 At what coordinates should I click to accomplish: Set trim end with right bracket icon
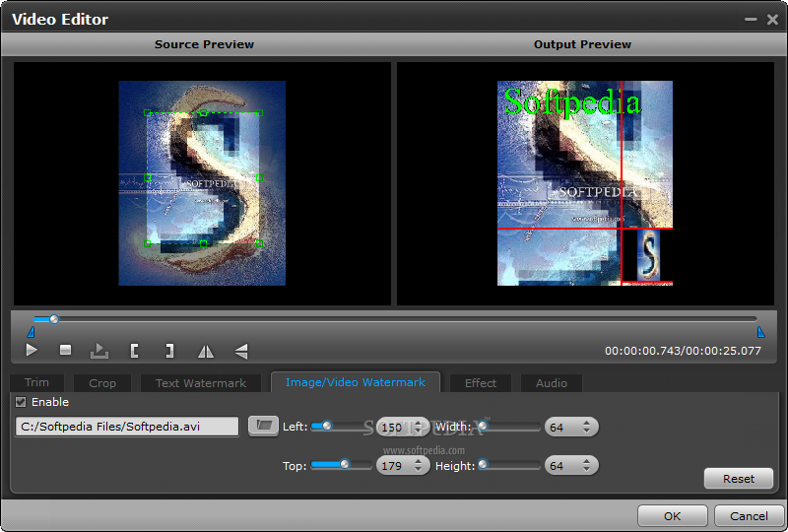[169, 351]
